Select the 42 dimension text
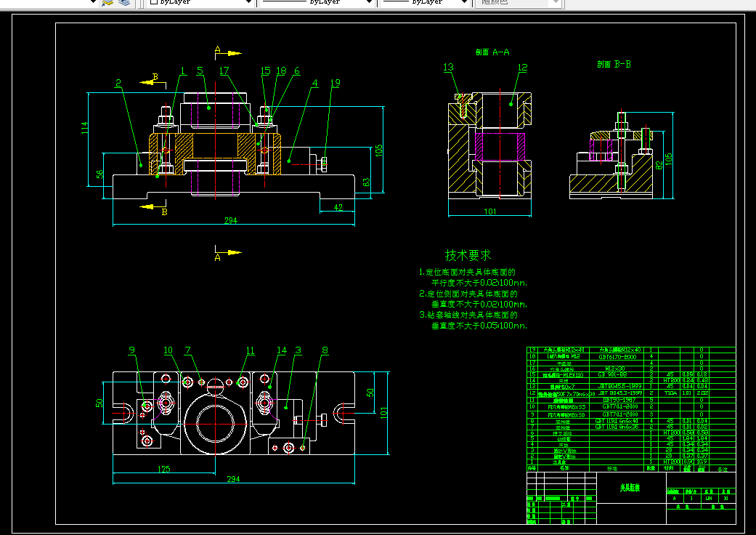756x535 pixels. pos(338,207)
